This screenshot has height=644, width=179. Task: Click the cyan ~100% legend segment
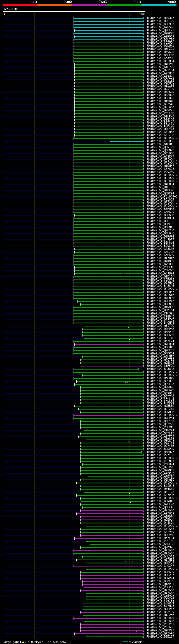[x=159, y=5]
